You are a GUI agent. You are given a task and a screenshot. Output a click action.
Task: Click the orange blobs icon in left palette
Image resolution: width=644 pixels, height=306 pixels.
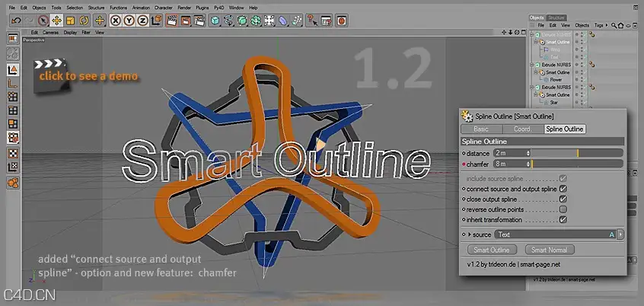coord(13,183)
